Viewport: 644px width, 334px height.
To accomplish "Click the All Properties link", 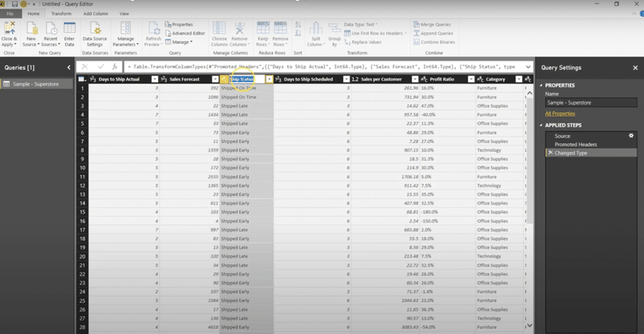I will click(560, 113).
